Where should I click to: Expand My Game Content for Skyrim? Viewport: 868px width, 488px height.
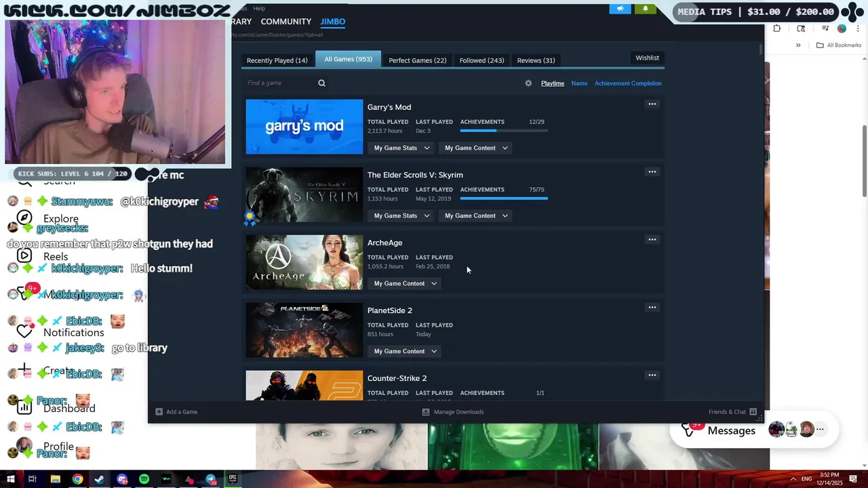coord(476,216)
